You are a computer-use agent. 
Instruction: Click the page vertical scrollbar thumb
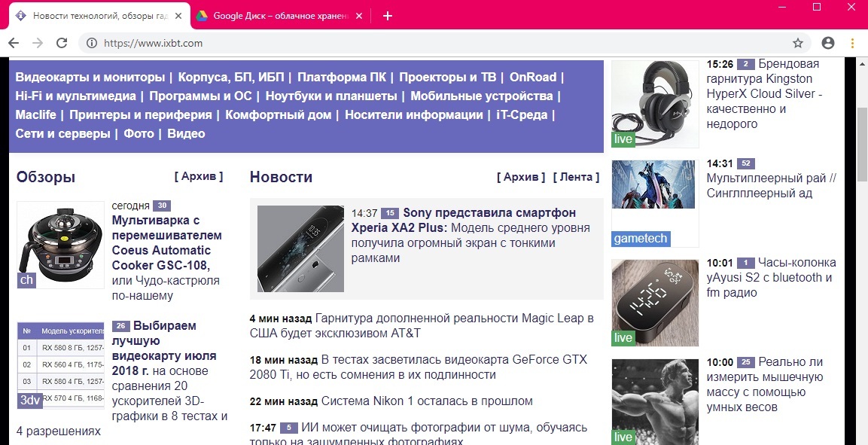862,144
